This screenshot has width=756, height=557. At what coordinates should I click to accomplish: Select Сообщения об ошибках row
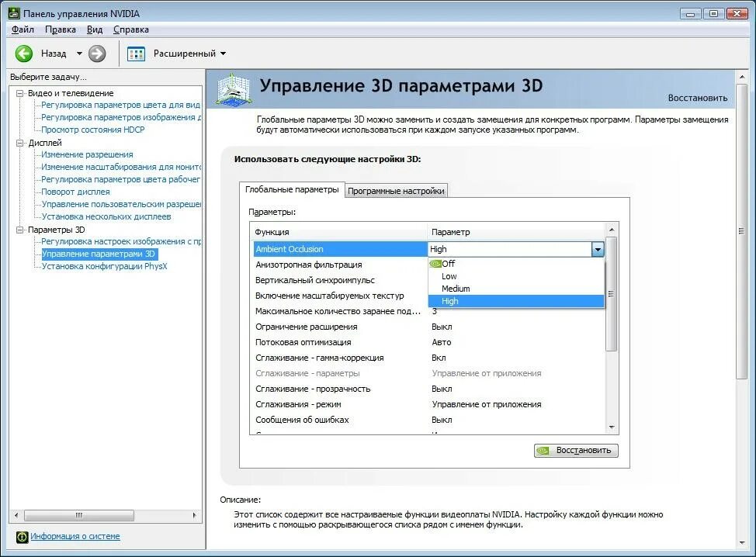(429, 420)
